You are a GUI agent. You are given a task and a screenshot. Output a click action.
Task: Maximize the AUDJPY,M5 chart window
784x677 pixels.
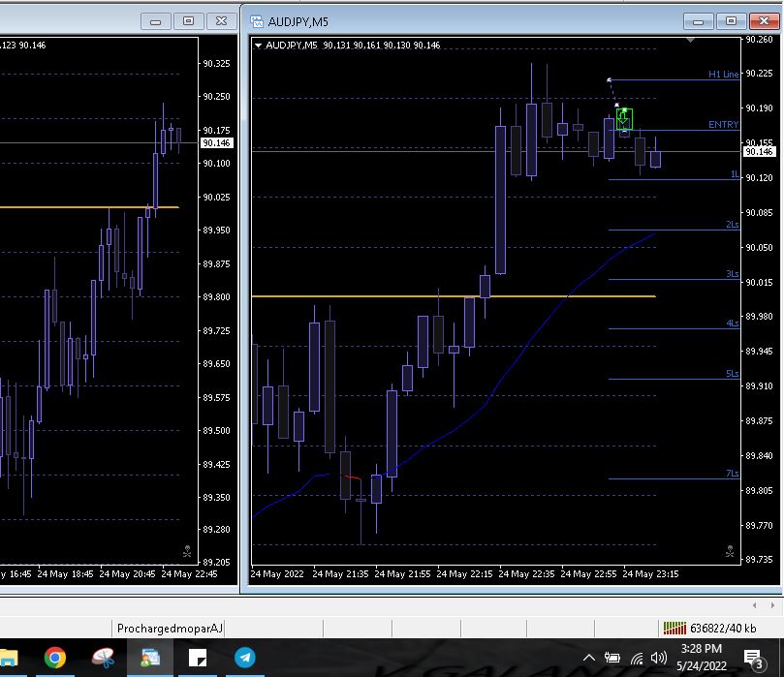731,21
